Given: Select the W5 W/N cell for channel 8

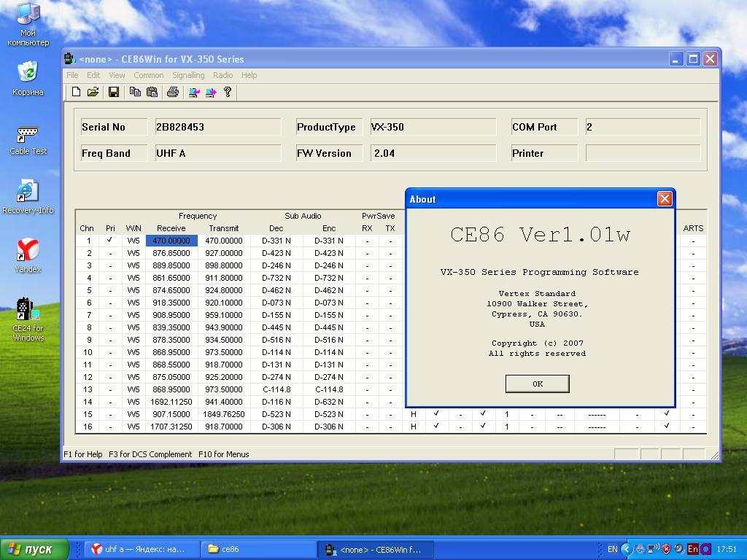Looking at the screenshot, I should pyautogui.click(x=133, y=327).
